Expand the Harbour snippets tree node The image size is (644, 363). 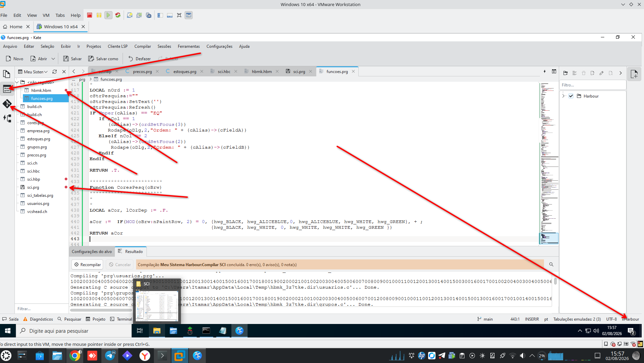[x=563, y=96]
